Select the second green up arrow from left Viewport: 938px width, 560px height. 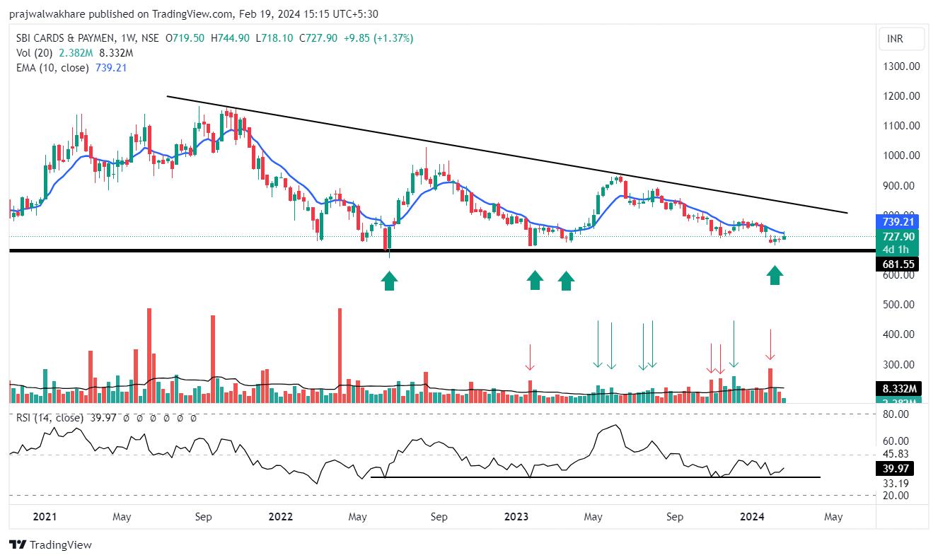pos(535,280)
